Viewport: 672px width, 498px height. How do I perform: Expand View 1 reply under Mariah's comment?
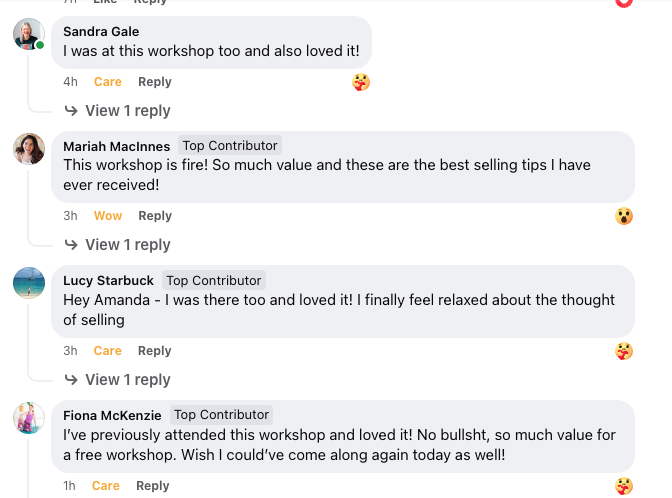[127, 245]
